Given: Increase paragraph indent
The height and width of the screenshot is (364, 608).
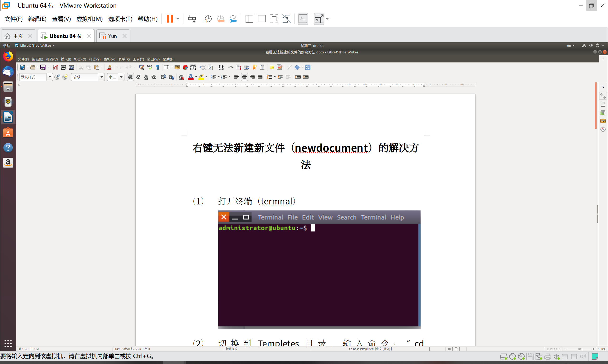Looking at the screenshot, I should (x=298, y=77).
